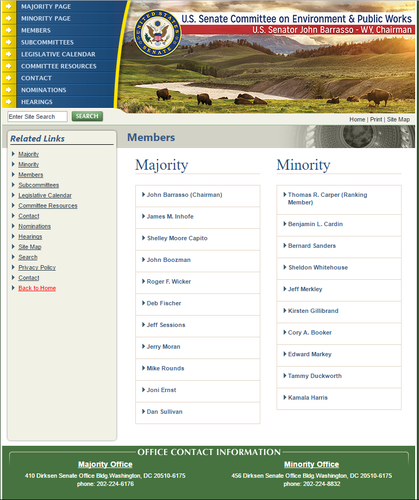Expand the Edward Markey entry
Image resolution: width=419 pixels, height=500 pixels.
tap(339, 355)
